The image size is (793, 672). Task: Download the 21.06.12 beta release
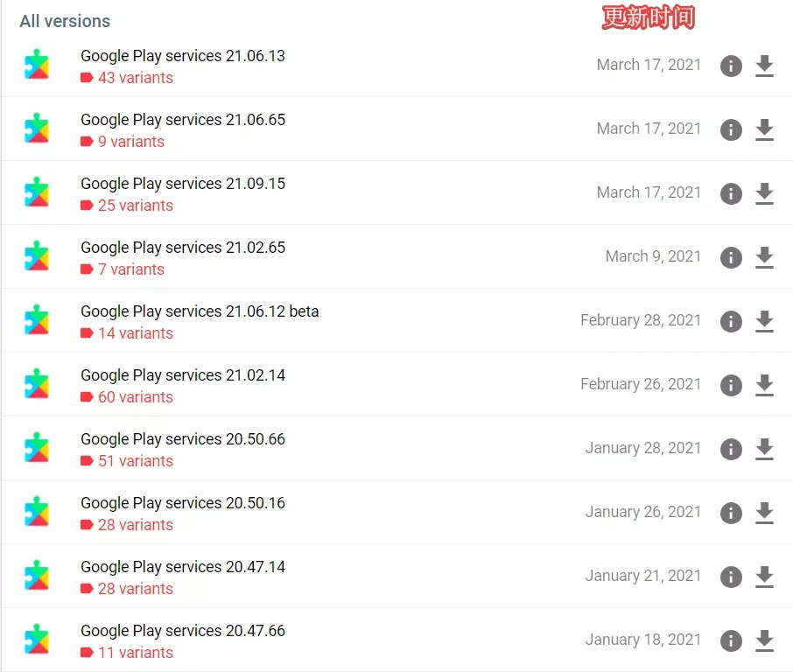764,321
